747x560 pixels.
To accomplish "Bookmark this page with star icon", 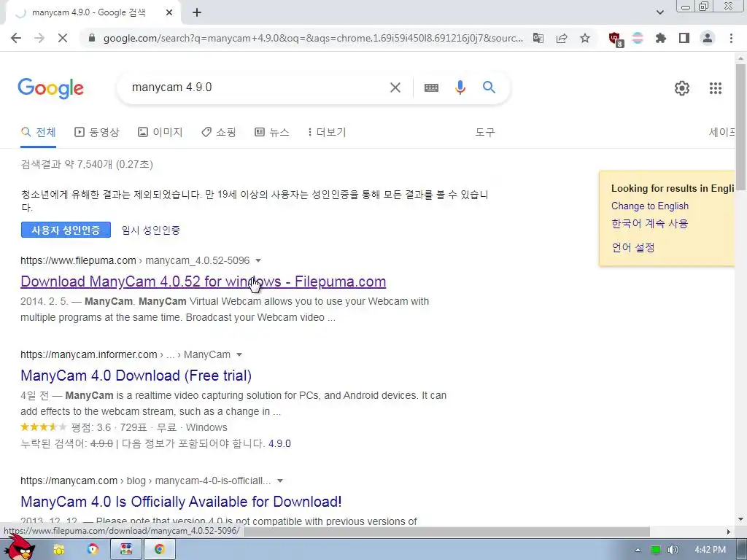I will [585, 38].
